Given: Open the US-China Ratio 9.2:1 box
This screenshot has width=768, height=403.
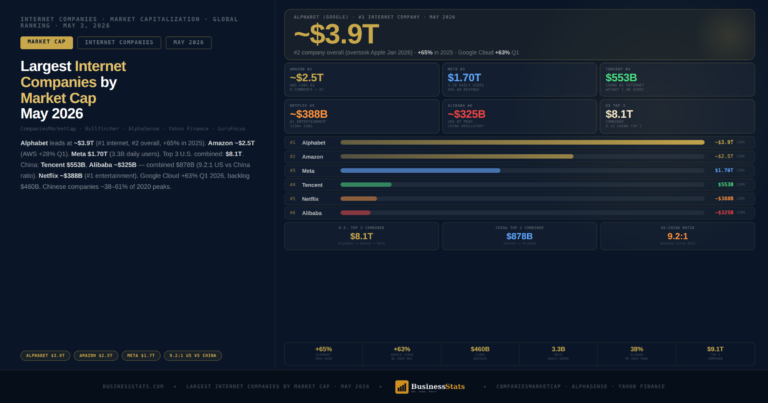Looking at the screenshot, I should click(x=677, y=236).
